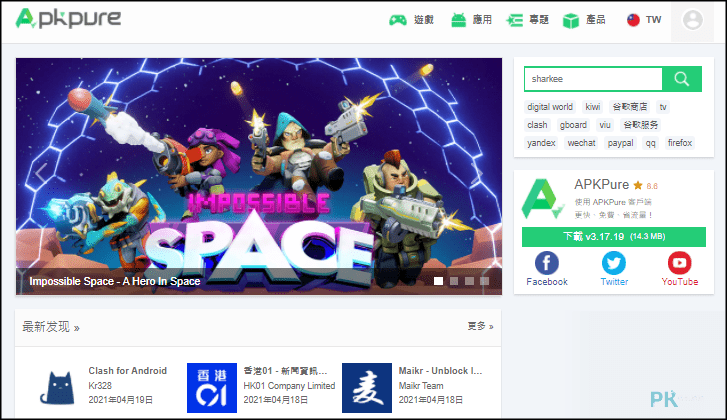
Task: Click the Kr328 developer name
Action: (100, 386)
